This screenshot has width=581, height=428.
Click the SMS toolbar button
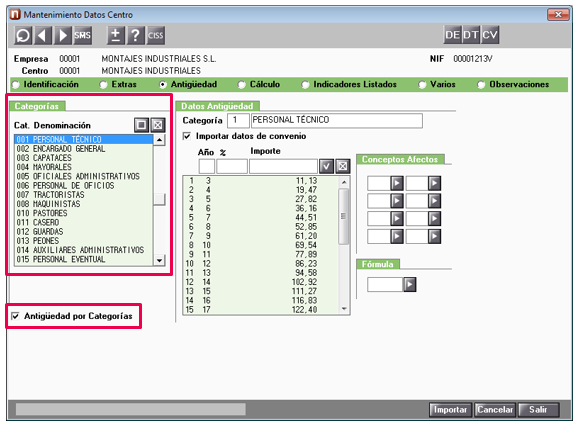pos(82,36)
